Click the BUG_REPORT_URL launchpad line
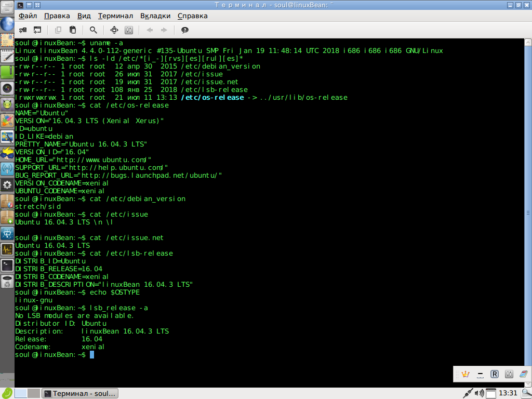 click(x=118, y=176)
